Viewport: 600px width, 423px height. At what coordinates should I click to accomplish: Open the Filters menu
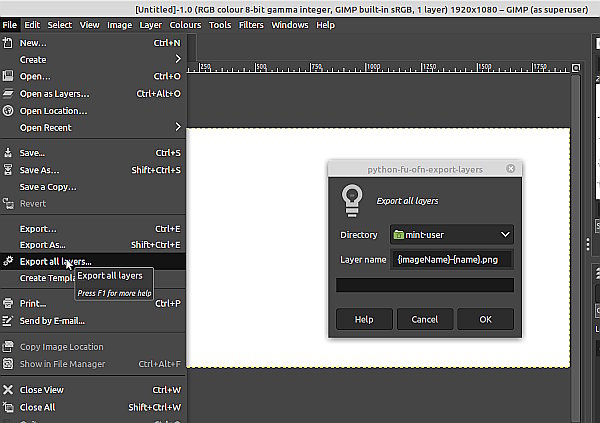251,25
